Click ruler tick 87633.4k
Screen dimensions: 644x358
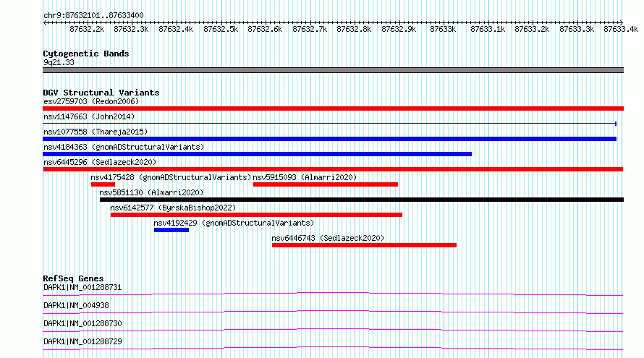pos(621,29)
